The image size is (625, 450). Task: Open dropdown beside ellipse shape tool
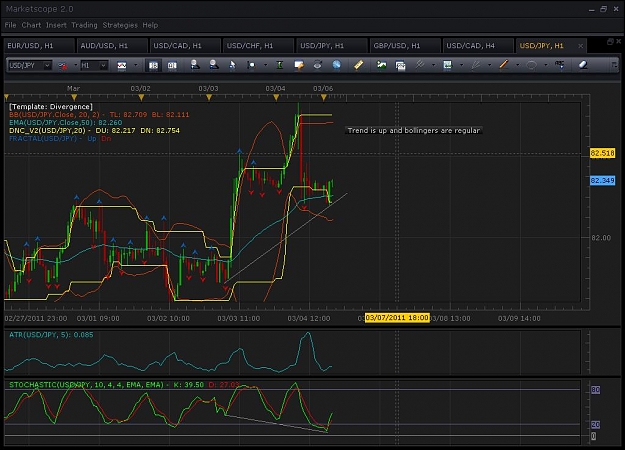[545, 65]
